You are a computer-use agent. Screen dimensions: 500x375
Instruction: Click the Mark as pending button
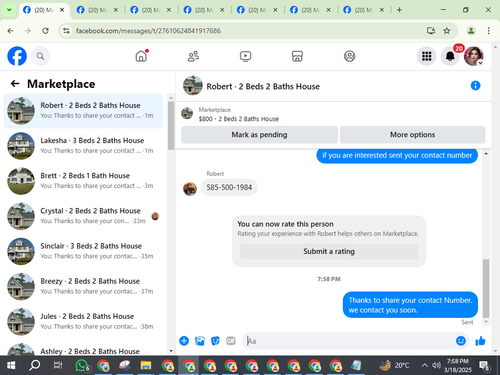tap(259, 135)
